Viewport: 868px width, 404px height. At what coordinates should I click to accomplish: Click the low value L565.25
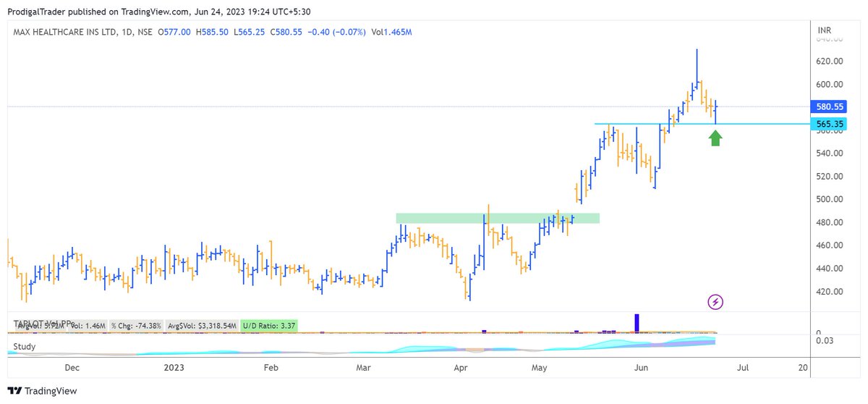(250, 32)
